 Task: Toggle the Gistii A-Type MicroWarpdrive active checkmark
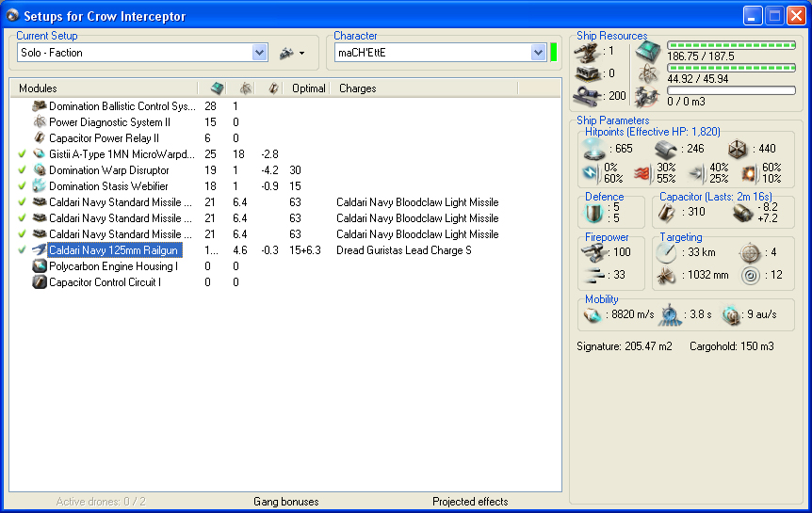[x=22, y=154]
